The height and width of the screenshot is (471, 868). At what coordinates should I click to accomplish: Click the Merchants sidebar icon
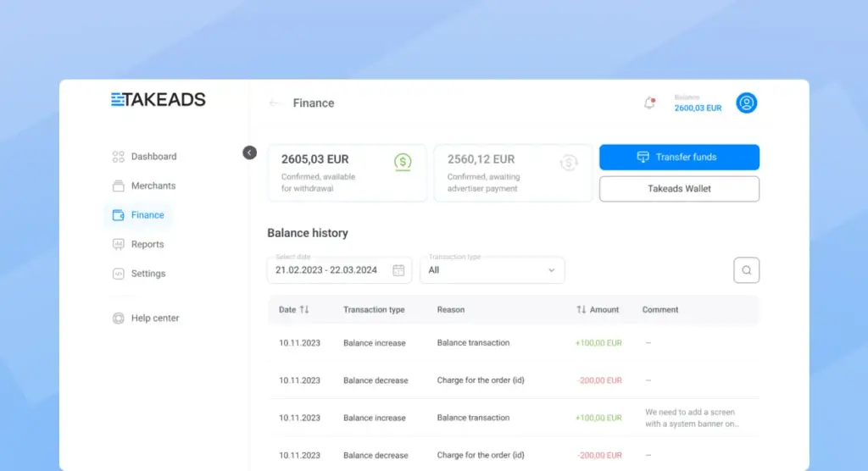tap(118, 186)
